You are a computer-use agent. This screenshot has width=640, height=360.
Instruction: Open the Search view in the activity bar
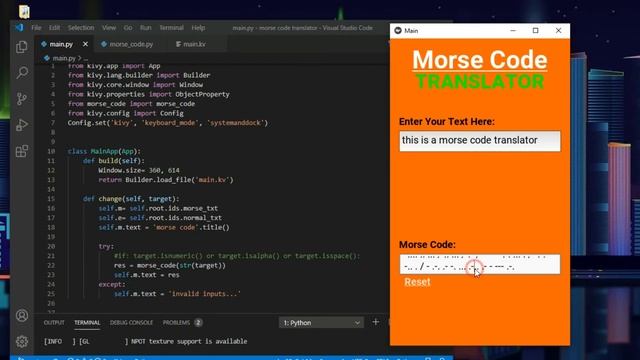(22, 73)
